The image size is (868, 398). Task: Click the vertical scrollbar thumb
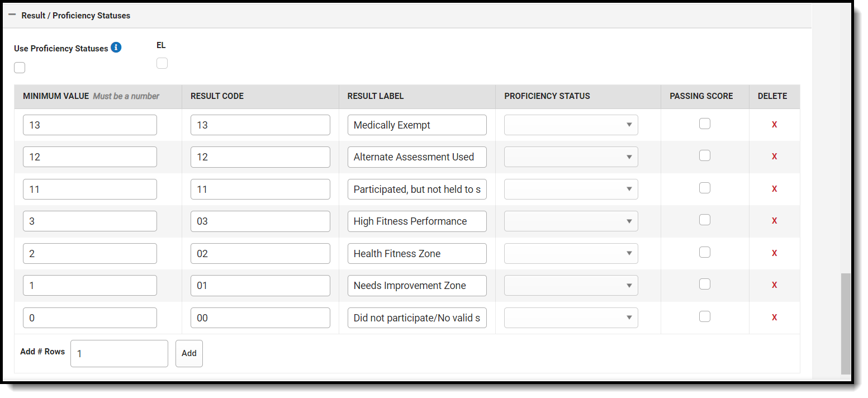(x=846, y=323)
